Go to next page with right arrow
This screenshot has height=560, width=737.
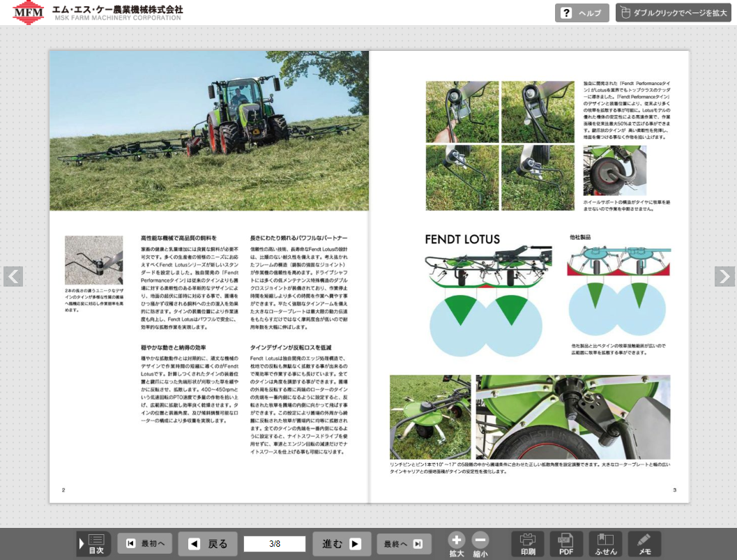[x=724, y=276]
